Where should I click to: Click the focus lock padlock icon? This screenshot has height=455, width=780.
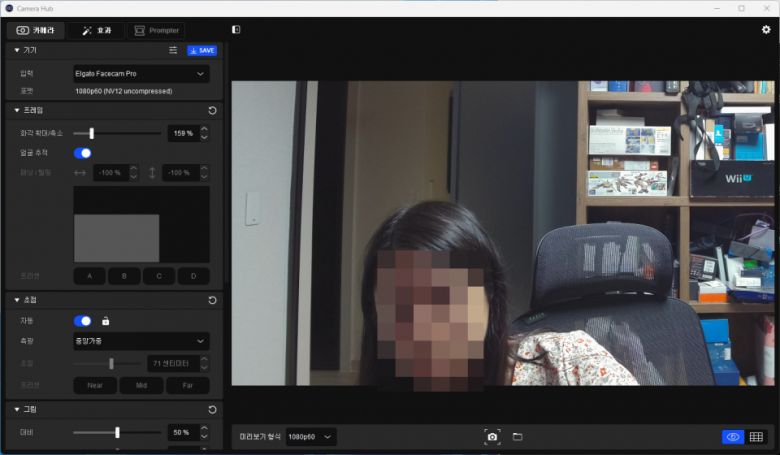point(106,321)
